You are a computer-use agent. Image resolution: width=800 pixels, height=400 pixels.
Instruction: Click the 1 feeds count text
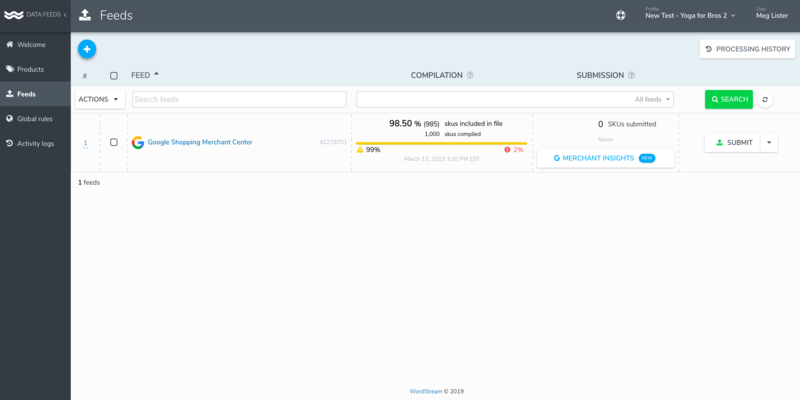89,182
